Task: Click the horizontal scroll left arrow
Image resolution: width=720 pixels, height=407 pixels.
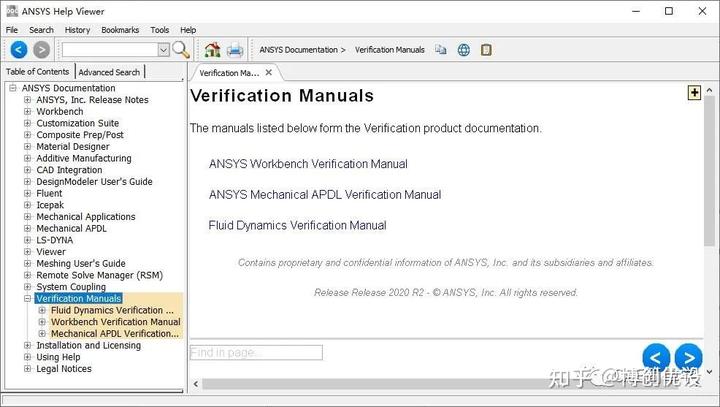Action: click(x=196, y=384)
